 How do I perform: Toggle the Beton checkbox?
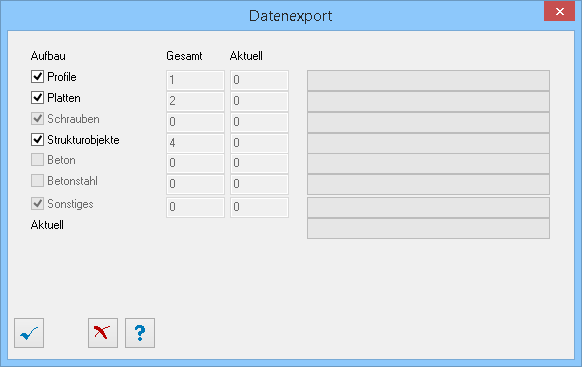tap(37, 160)
